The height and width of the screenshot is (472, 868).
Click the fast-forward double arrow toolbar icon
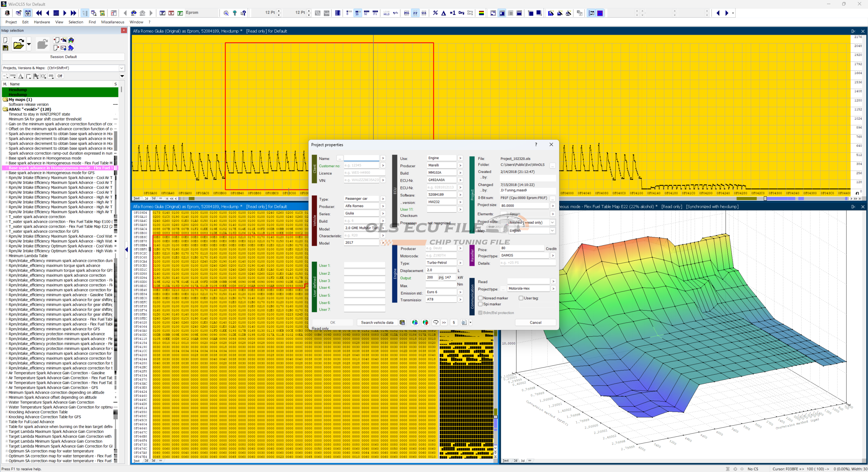point(73,13)
